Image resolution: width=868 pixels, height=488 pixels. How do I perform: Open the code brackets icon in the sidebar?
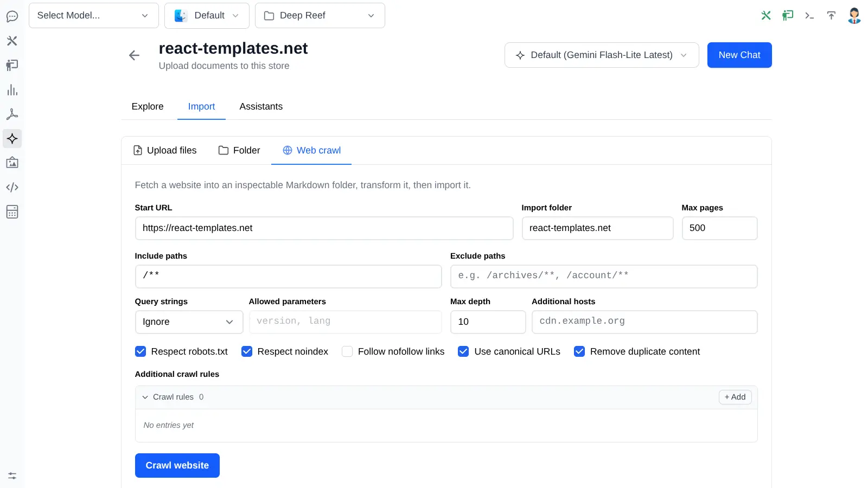12,187
